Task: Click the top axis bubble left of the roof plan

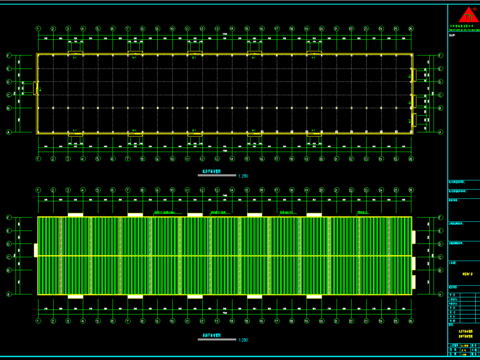Action: [x=9, y=217]
